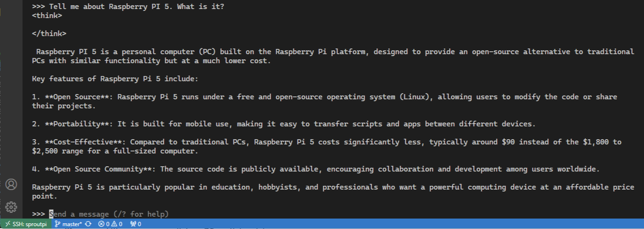The height and width of the screenshot is (229, 644).
Task: Click the 'Raspberry Pi 5 is particularly popular' sentence
Action: click(333, 191)
